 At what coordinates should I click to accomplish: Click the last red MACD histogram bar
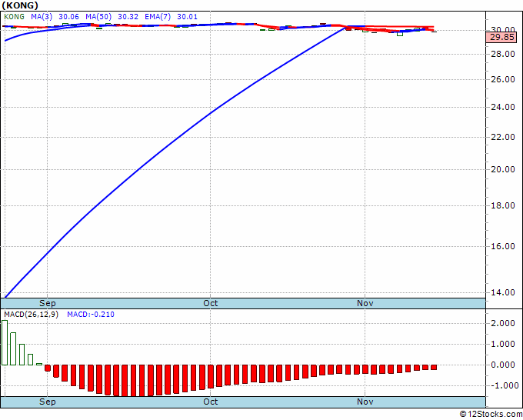pyautogui.click(x=434, y=367)
